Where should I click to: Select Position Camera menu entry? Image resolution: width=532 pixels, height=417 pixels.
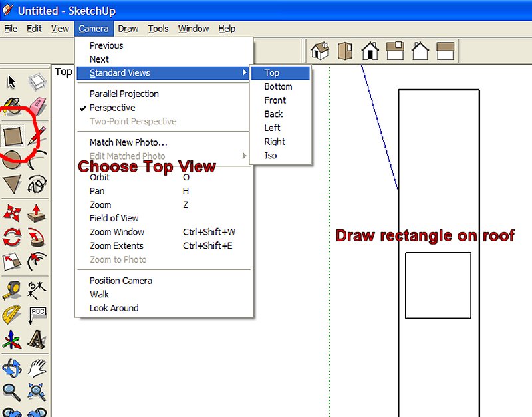(x=164, y=281)
